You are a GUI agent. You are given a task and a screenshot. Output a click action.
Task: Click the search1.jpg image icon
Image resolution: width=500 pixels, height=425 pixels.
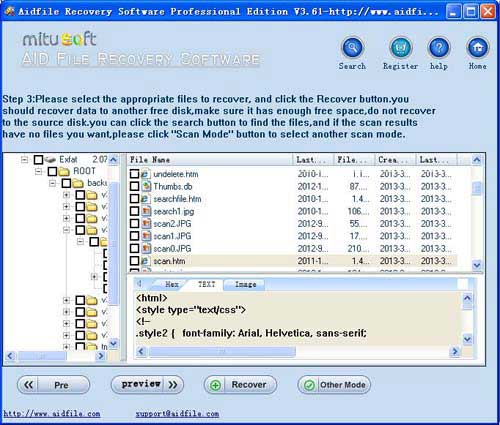coord(146,211)
